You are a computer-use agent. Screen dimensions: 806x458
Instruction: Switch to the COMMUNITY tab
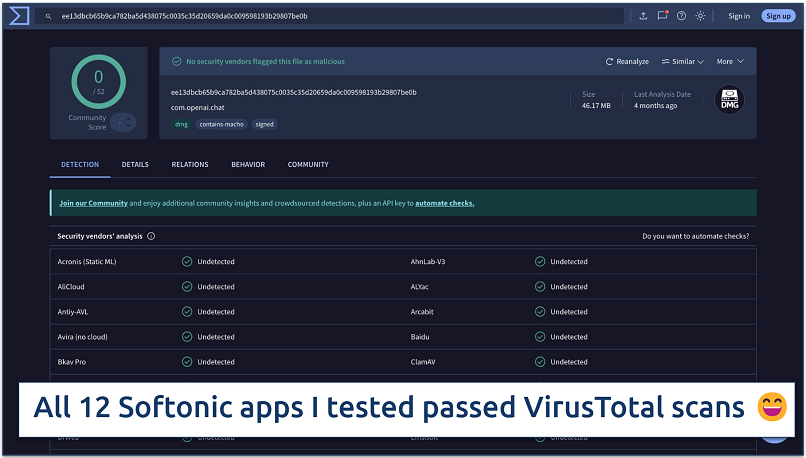[308, 164]
